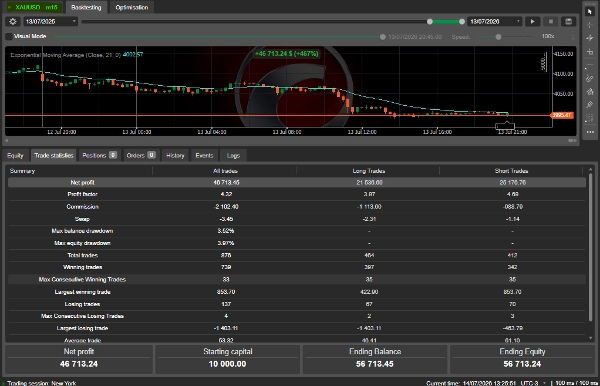The image size is (600, 386).
Task: Open the Positions tab
Action: (x=99, y=155)
